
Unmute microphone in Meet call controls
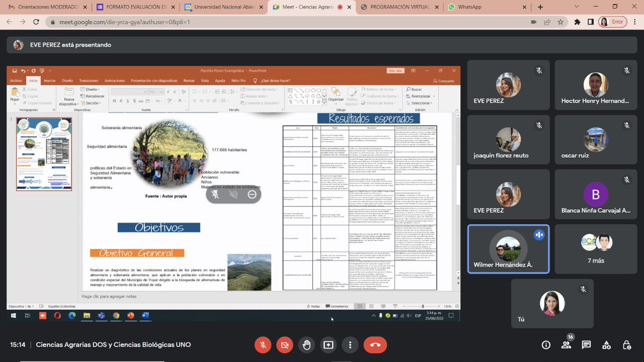point(263,345)
